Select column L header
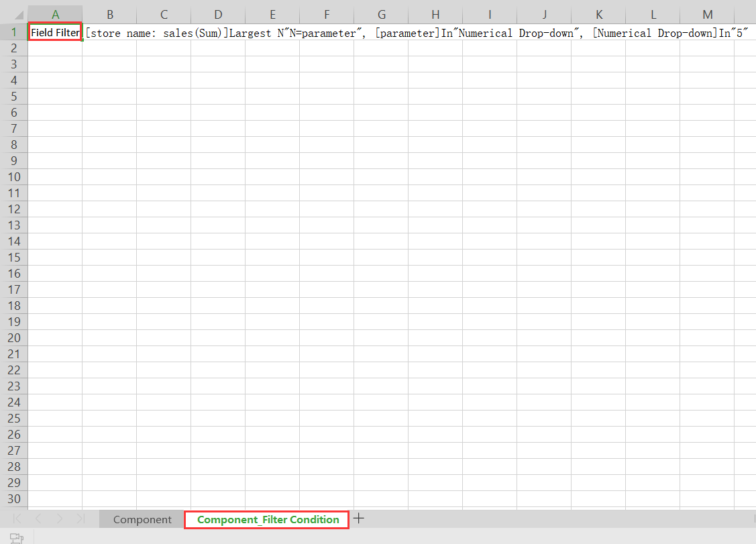 653,15
